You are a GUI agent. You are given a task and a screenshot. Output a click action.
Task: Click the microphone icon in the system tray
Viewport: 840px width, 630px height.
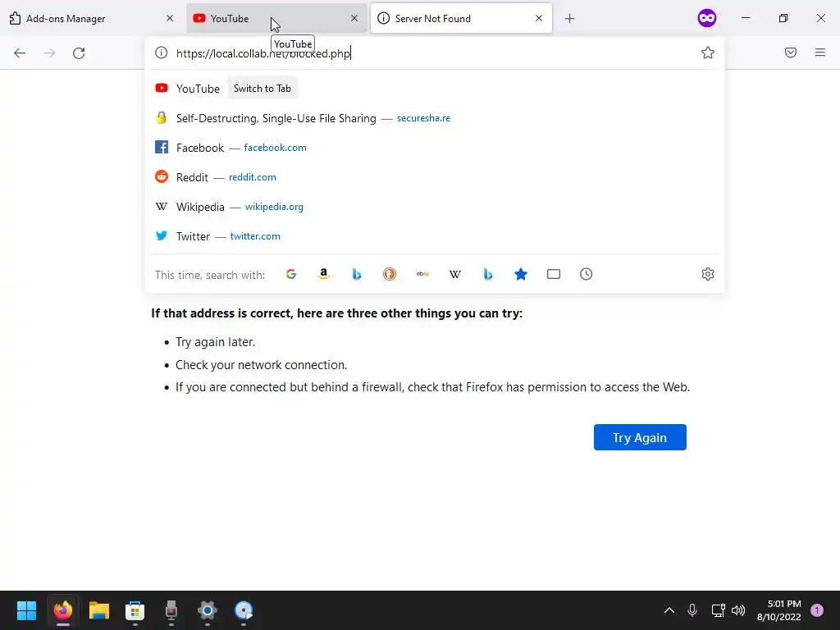click(692, 610)
